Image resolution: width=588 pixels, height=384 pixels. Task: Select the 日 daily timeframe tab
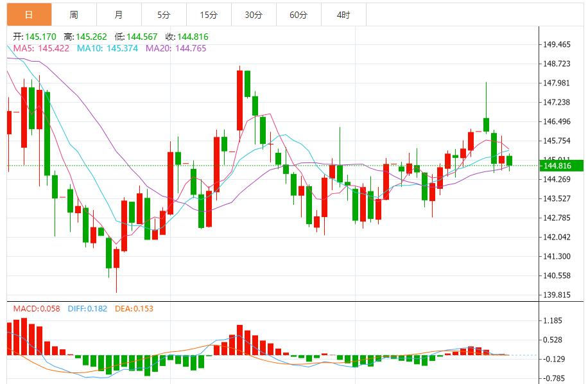tap(30, 15)
